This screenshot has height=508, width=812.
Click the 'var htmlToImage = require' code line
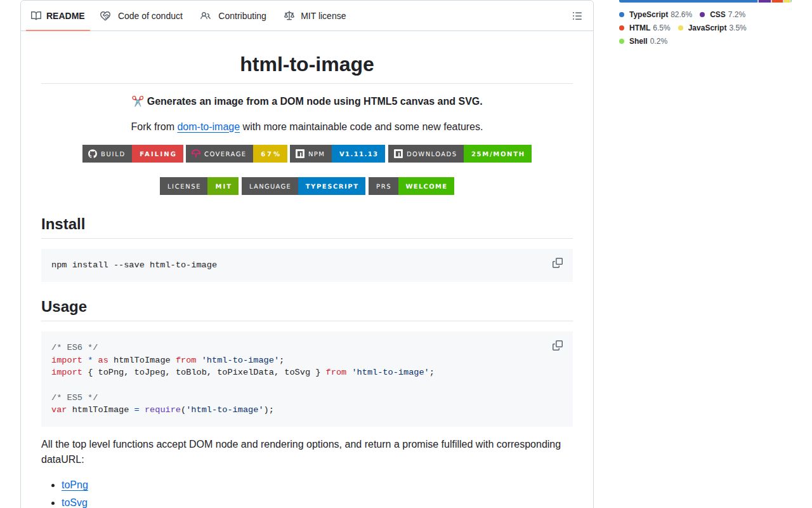pyautogui.click(x=162, y=410)
